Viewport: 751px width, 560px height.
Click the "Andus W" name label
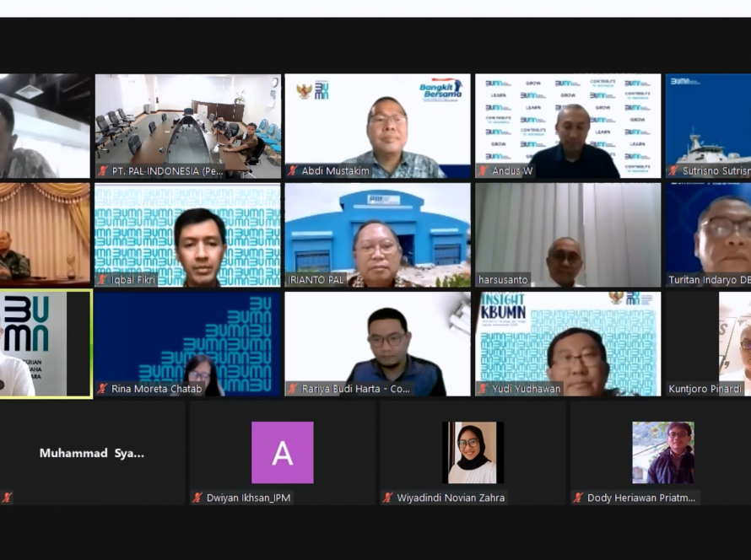pos(512,171)
